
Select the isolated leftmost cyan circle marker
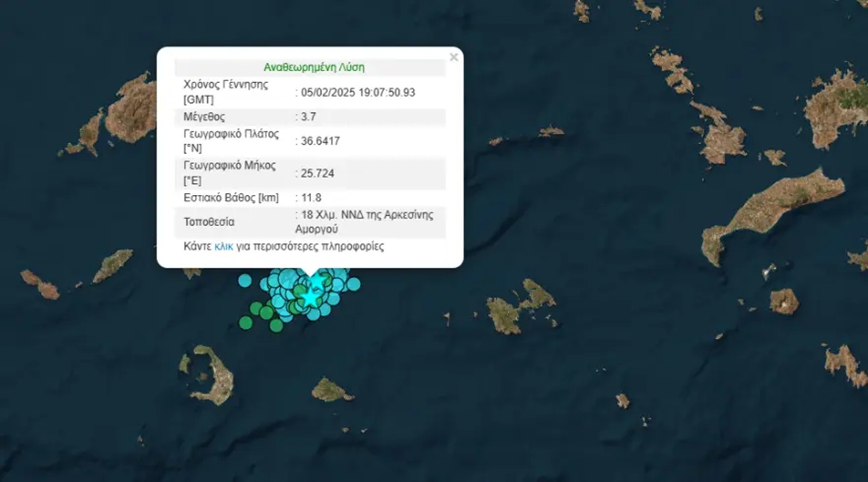click(x=245, y=280)
